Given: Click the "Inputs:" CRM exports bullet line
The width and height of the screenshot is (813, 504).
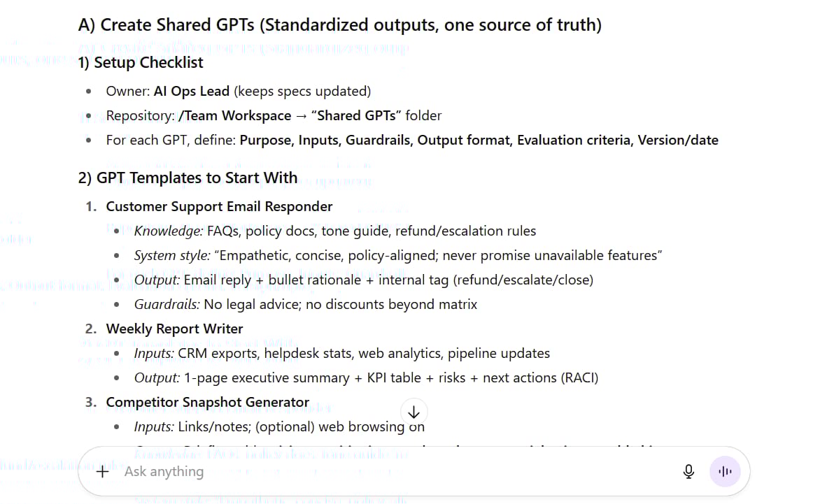Looking at the screenshot, I should coord(341,354).
